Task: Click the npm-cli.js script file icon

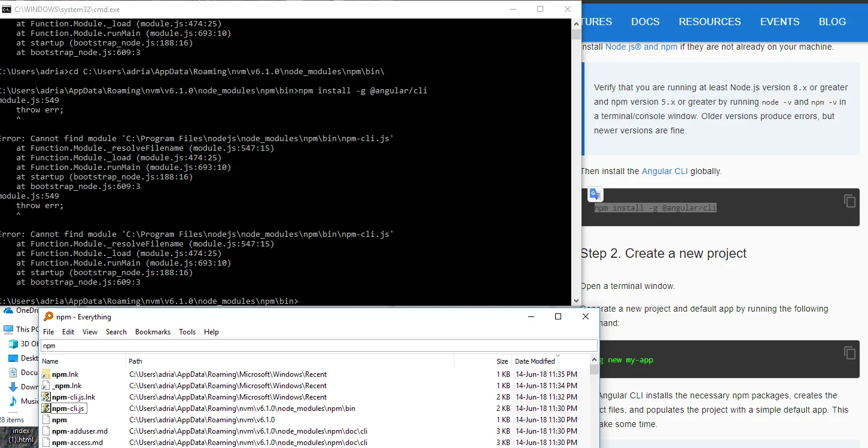Action: click(x=46, y=408)
